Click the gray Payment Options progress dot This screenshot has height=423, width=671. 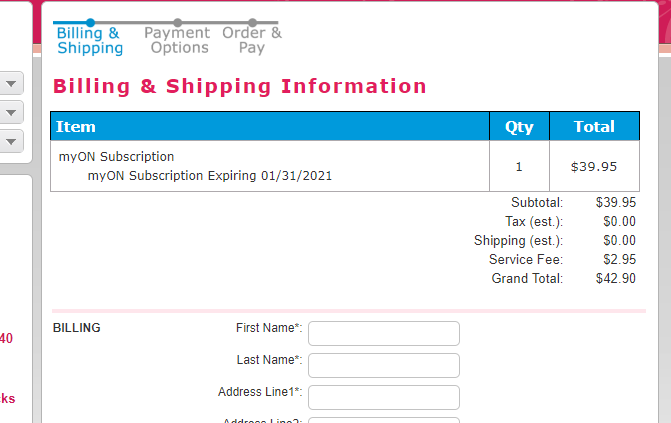177,22
